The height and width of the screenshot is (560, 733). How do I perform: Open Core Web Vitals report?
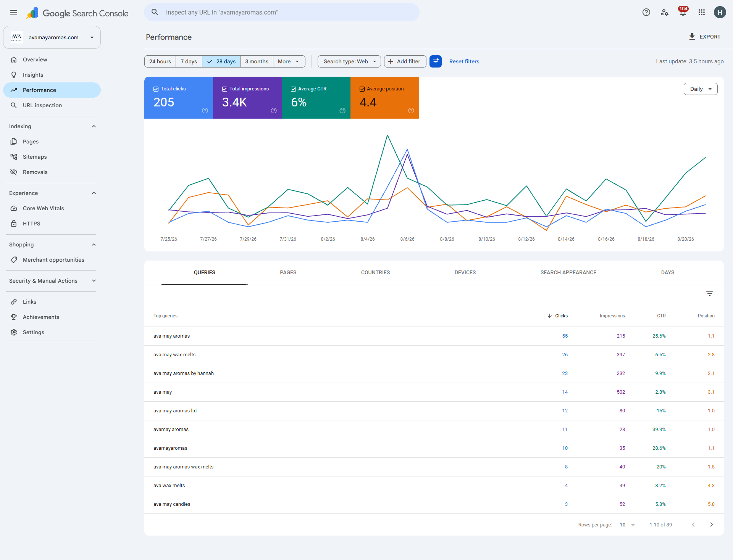(52, 208)
